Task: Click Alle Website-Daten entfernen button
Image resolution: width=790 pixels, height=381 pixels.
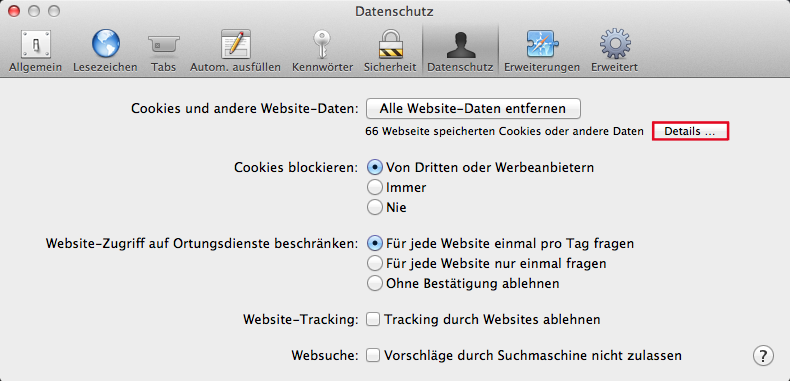Action: (x=473, y=108)
